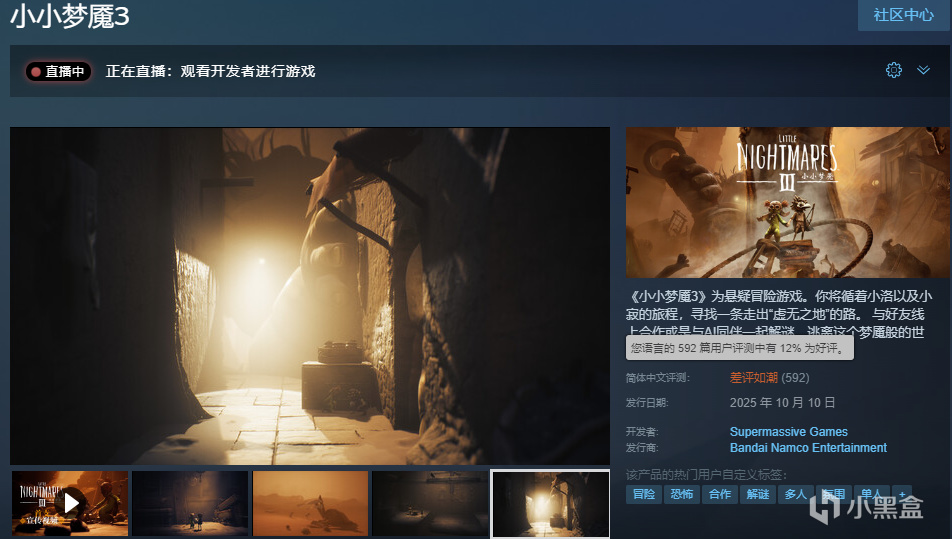This screenshot has width=952, height=539.
Task: Open the main screenshot viewer image
Action: point(310,296)
